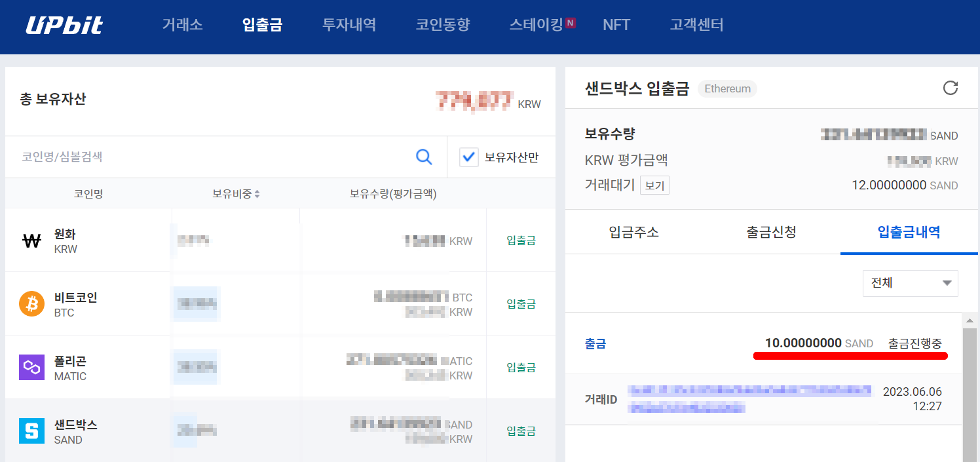Image resolution: width=980 pixels, height=462 pixels.
Task: Click the 10.00000000 SAND withdrawal amount
Action: point(819,343)
